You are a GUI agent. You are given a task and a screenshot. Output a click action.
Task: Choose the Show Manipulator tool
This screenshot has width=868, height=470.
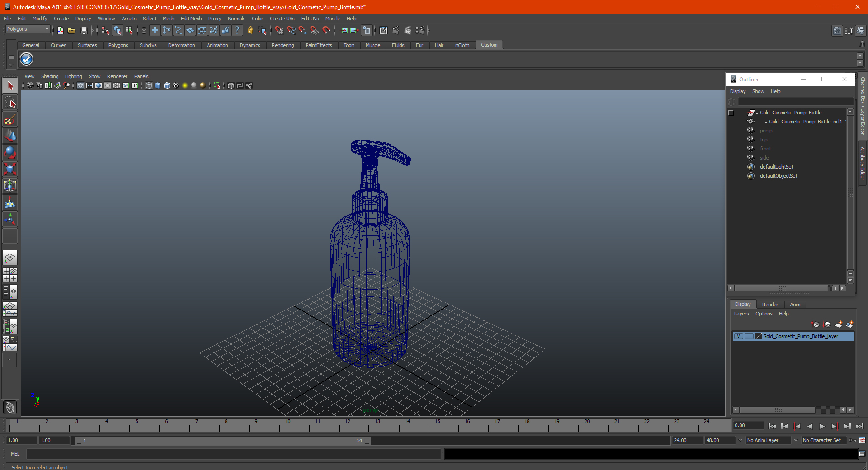pos(10,220)
